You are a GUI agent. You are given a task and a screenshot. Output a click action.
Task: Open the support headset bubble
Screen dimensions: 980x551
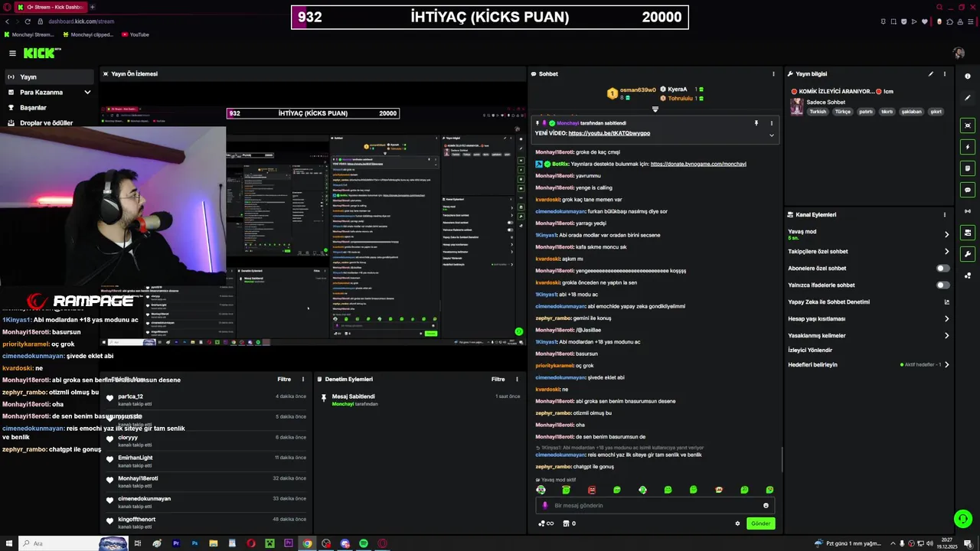pyautogui.click(x=963, y=519)
